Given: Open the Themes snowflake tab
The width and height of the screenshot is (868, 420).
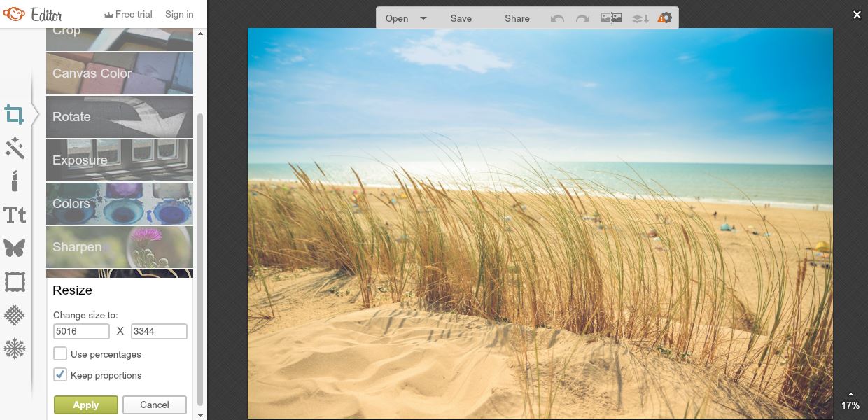Looking at the screenshot, I should [x=15, y=349].
